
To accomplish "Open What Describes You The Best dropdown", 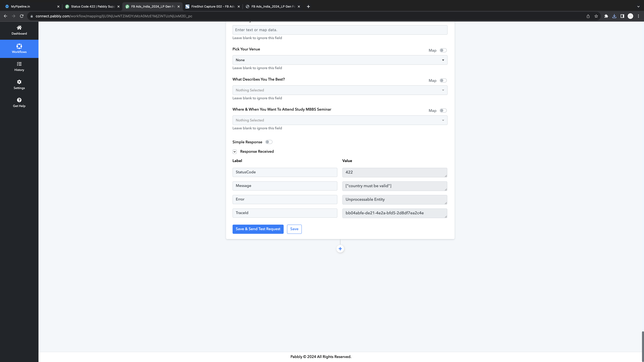I will pos(340,90).
